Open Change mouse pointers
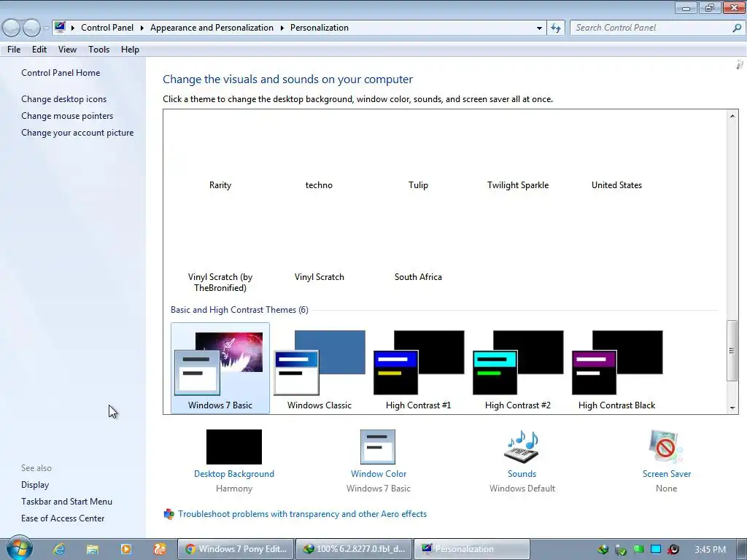747x560 pixels. coord(67,116)
